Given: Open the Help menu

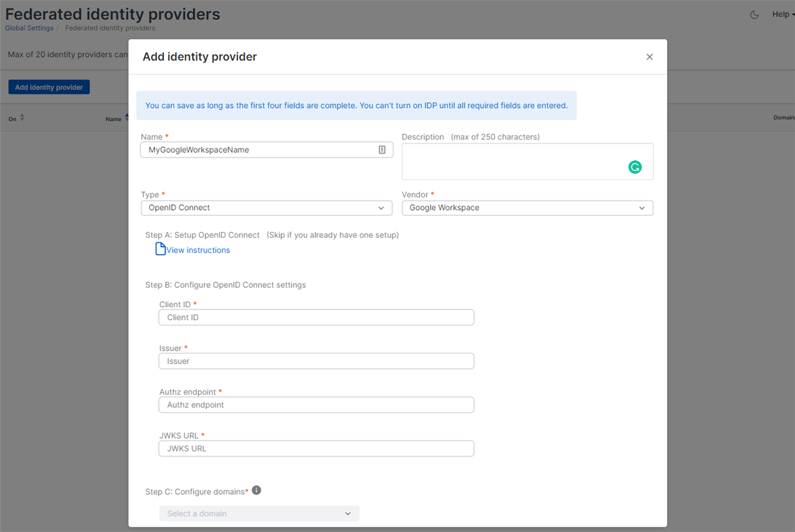Looking at the screenshot, I should 781,14.
